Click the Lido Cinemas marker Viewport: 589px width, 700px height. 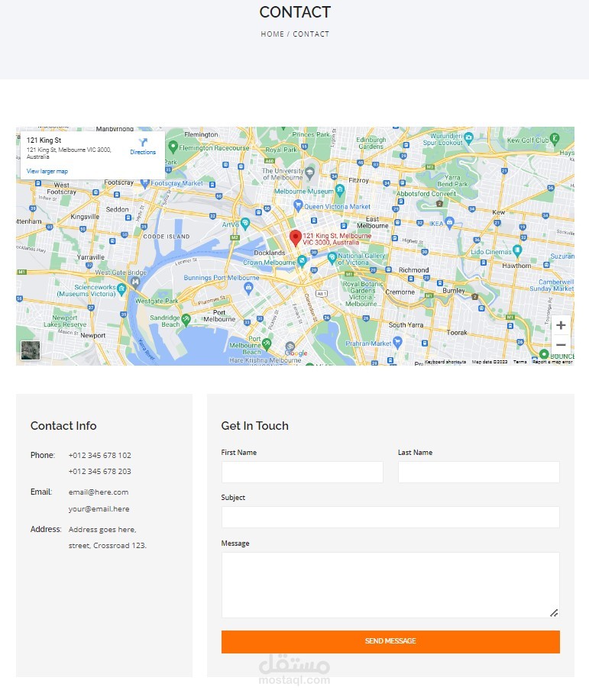pos(517,250)
